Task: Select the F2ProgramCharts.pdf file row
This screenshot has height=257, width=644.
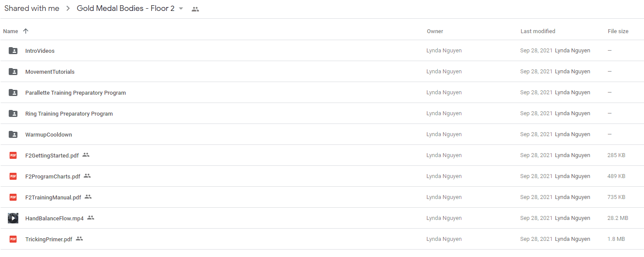Action: [x=322, y=176]
